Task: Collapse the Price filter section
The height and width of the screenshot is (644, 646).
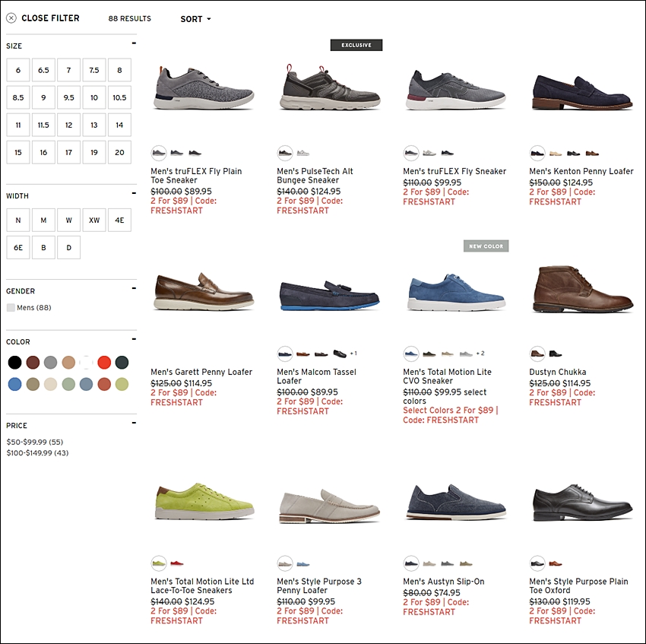Action: tap(134, 423)
